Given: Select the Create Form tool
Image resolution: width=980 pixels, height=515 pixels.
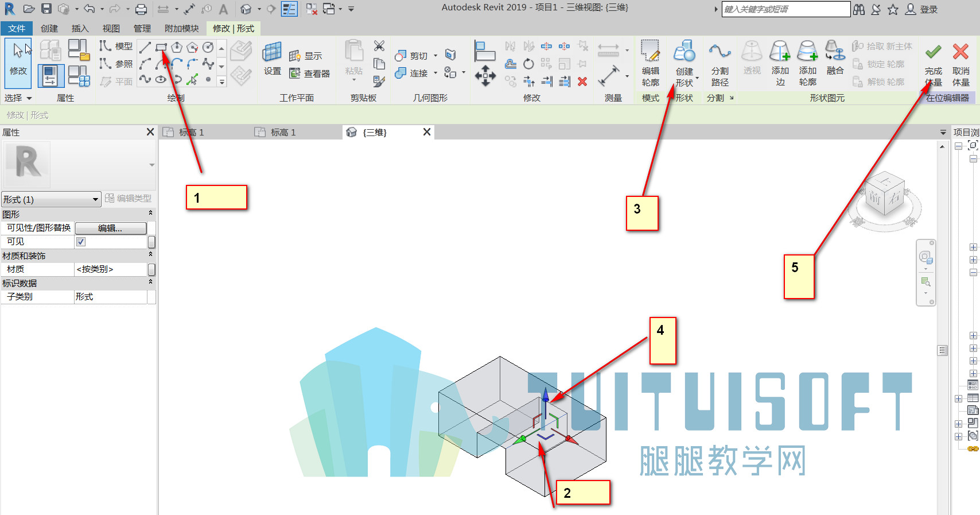Looking at the screenshot, I should 685,63.
